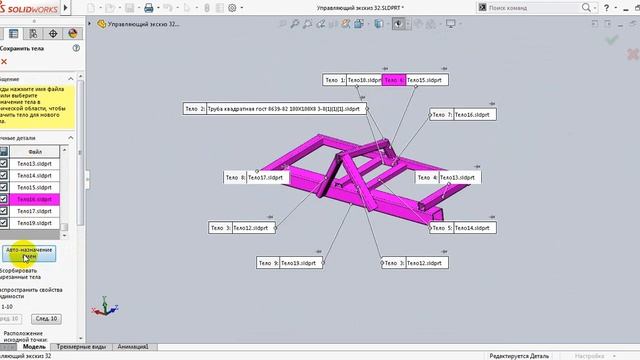The image size is (640, 360).
Task: Click the New document icon
Action: 91,7
